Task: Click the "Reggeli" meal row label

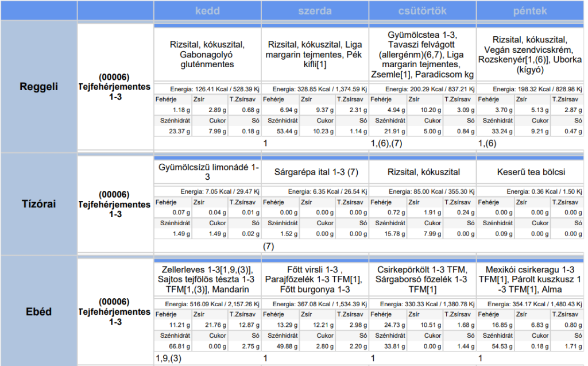Action: pyautogui.click(x=38, y=87)
